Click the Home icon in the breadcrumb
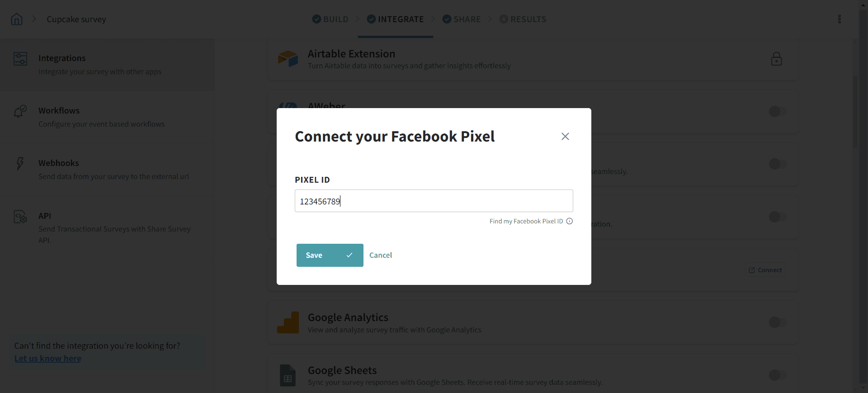This screenshot has height=393, width=868. (x=16, y=19)
